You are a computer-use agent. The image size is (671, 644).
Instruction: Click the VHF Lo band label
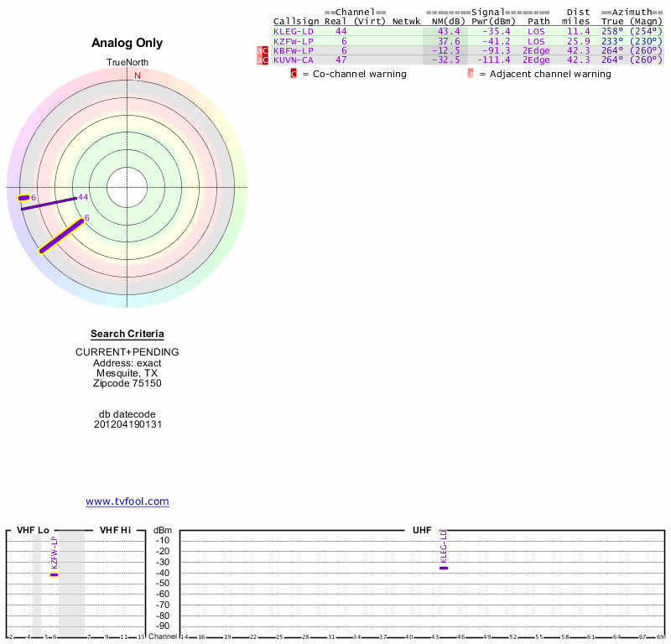click(33, 530)
